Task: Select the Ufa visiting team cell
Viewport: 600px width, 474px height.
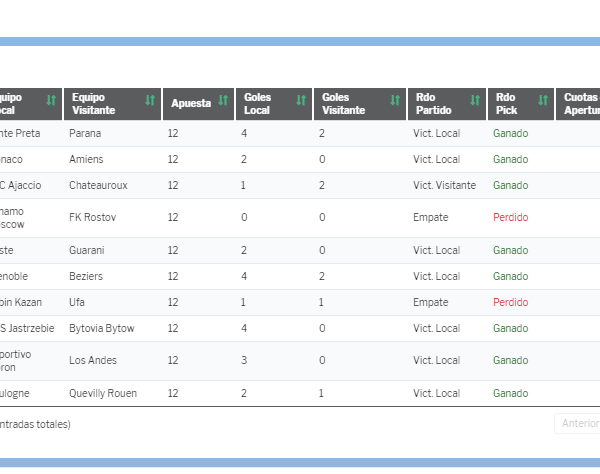Action: pos(77,302)
